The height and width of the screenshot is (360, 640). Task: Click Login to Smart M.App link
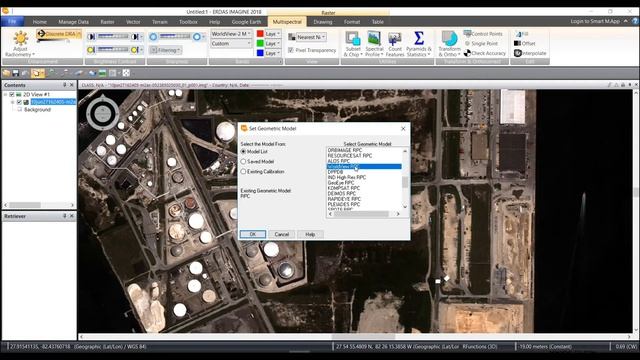(x=595, y=21)
